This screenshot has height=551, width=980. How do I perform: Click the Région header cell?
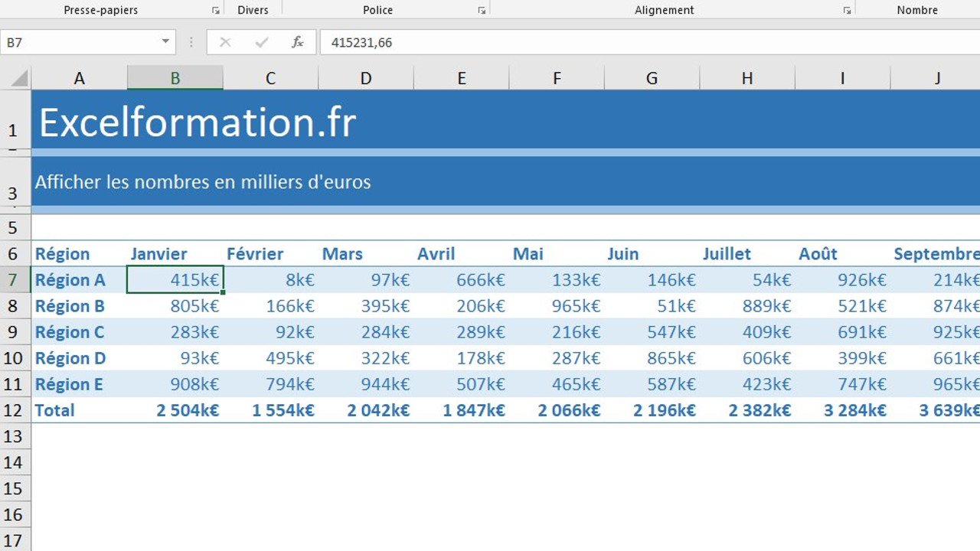(80, 254)
